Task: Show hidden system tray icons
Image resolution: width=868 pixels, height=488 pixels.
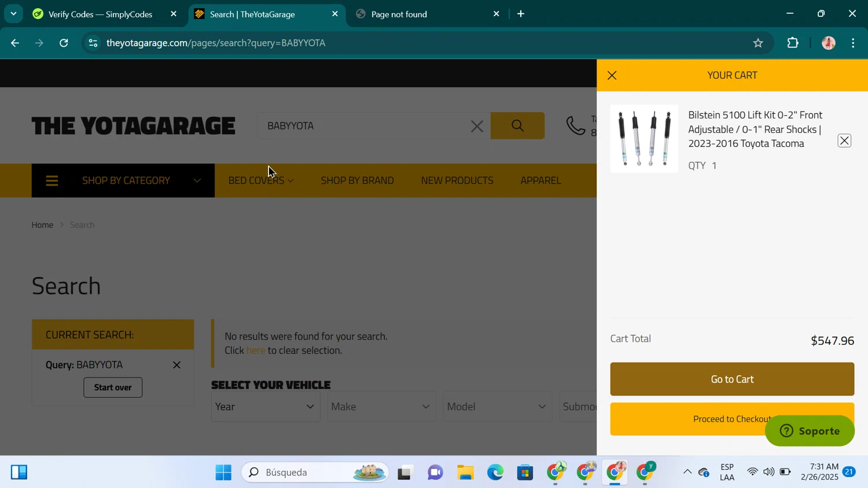Action: (687, 472)
